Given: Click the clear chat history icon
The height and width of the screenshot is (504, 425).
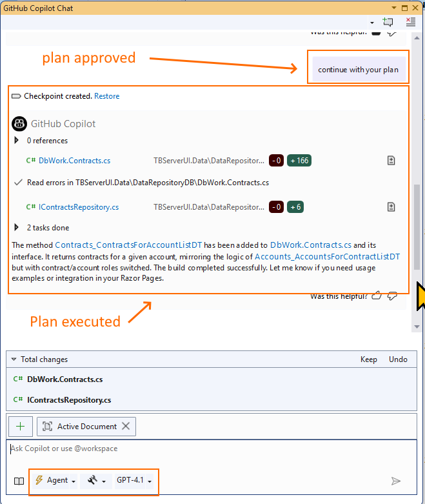Looking at the screenshot, I should pos(411,22).
